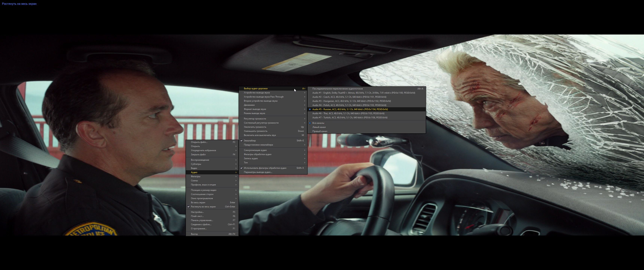This screenshot has width=644, height=270.
Task: Open О программе... menu item
Action: [x=212, y=229]
